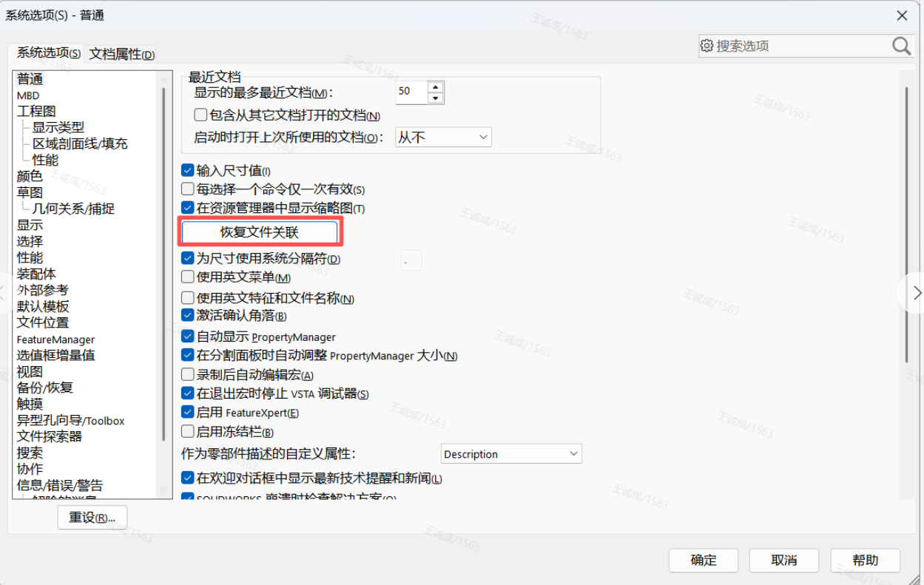Decrease the maximum recent documents value

click(x=436, y=98)
